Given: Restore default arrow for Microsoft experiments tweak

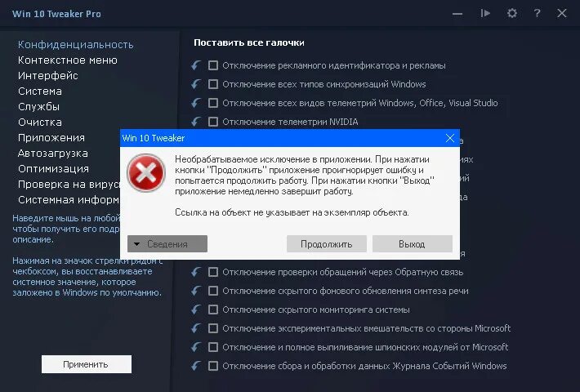Looking at the screenshot, I should click(196, 328).
